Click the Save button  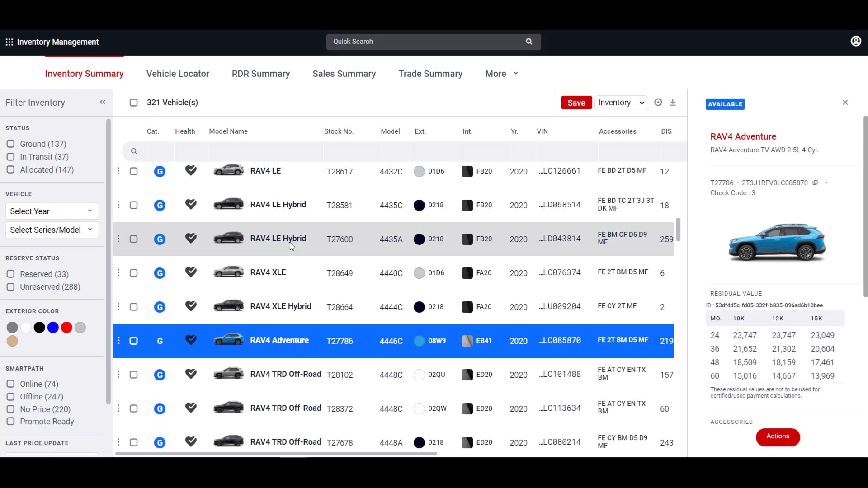(x=576, y=103)
